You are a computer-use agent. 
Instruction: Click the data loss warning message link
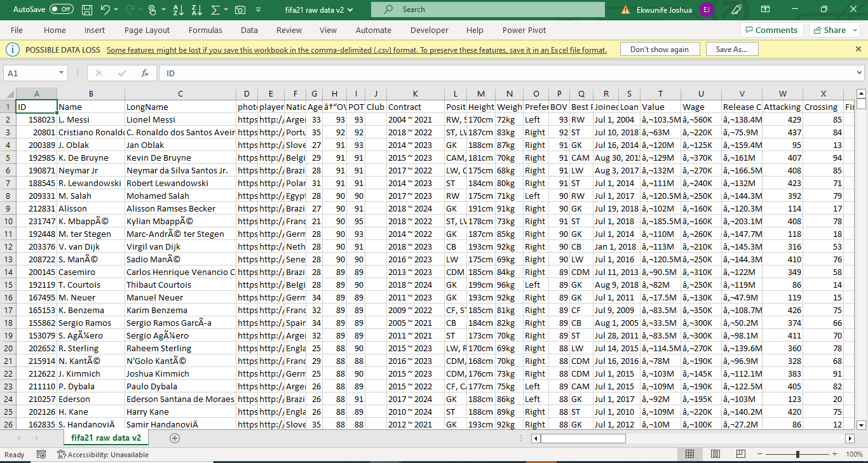(x=356, y=50)
